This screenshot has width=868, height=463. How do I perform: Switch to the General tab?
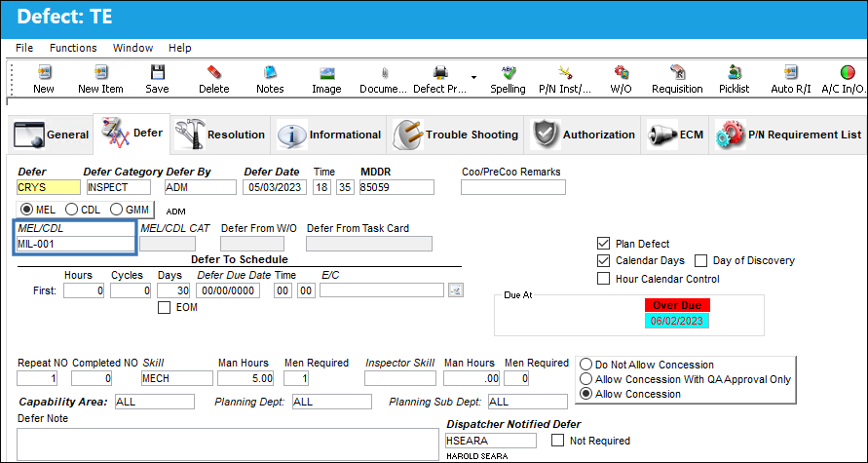pyautogui.click(x=51, y=135)
